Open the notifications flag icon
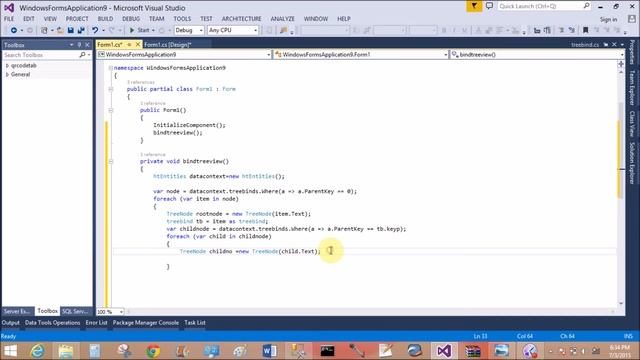640x360 pixels. point(474,6)
